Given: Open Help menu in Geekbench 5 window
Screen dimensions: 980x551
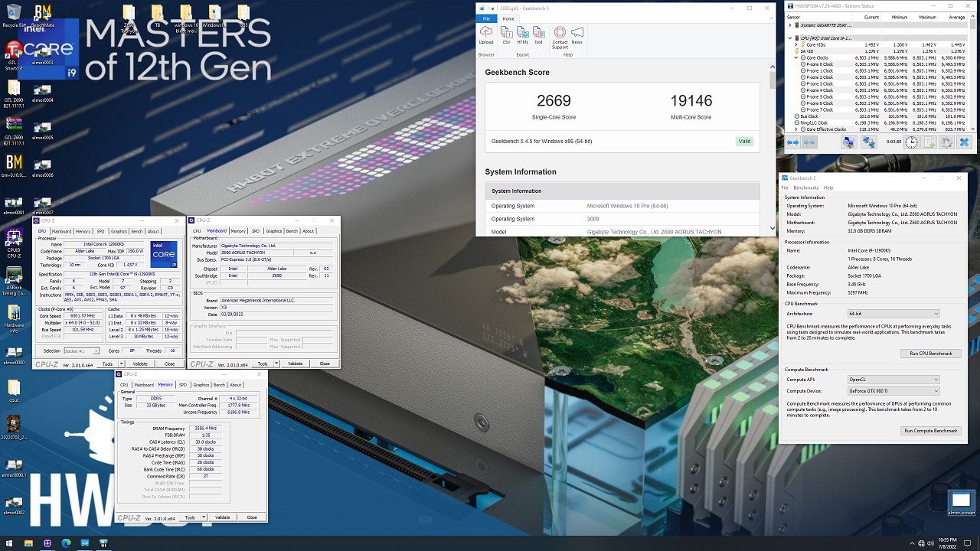Looking at the screenshot, I should 828,187.
